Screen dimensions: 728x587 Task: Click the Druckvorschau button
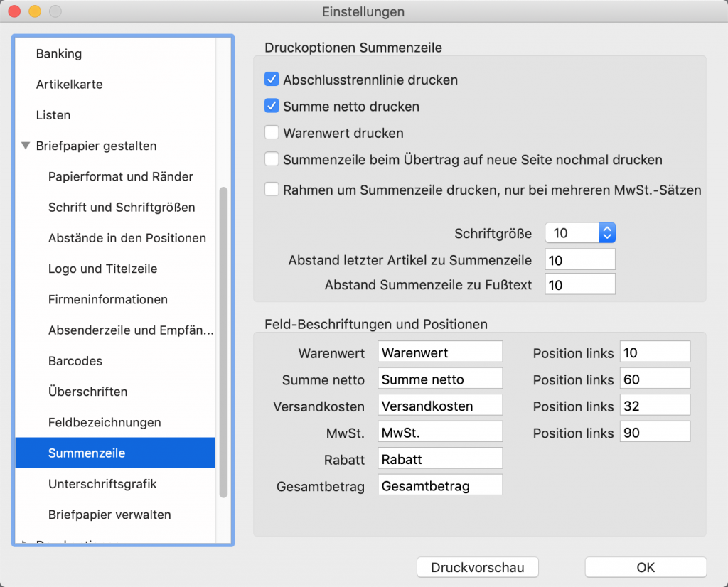coord(477,567)
